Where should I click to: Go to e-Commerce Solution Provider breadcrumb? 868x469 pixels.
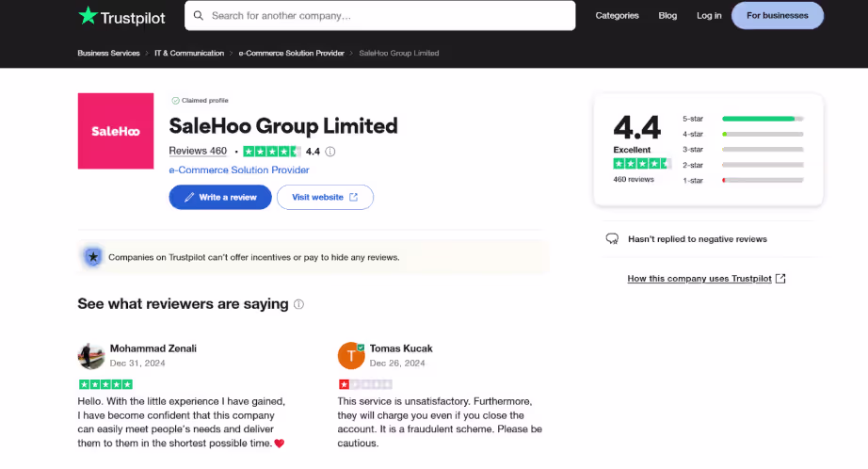coord(291,53)
